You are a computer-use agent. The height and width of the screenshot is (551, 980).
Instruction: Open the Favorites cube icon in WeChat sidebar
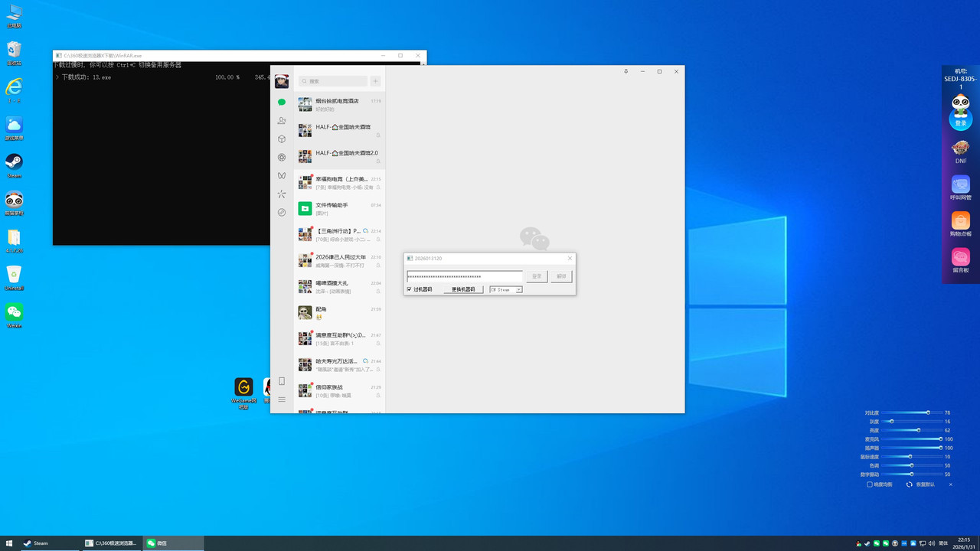pos(282,139)
